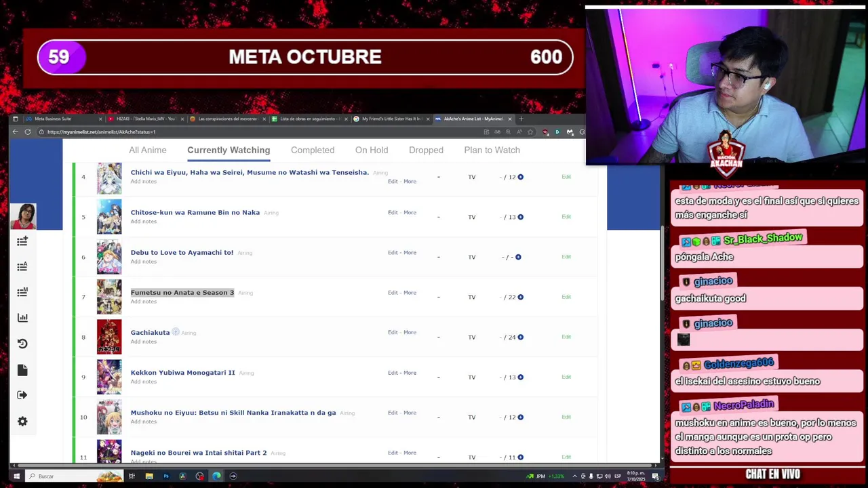Image resolution: width=868 pixels, height=488 pixels.
Task: Click the Gachiakuta info badge icon
Action: pyautogui.click(x=176, y=332)
